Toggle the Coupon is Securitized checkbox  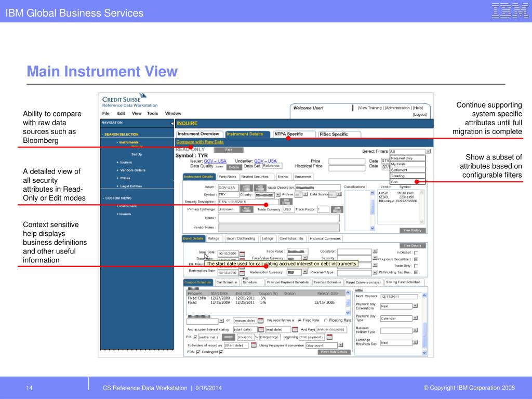click(x=416, y=259)
